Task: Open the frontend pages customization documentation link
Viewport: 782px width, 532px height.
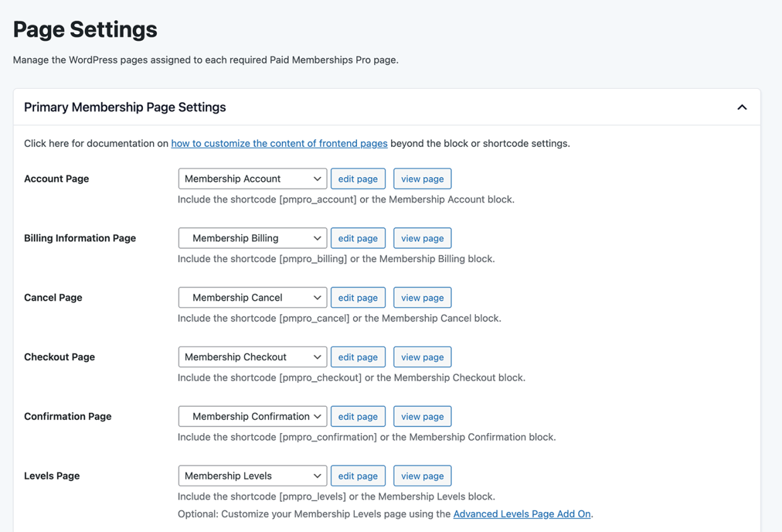Action: [x=279, y=143]
